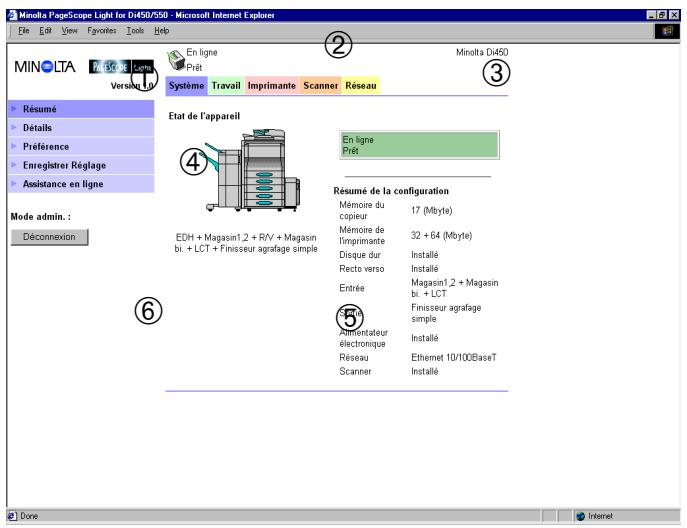Open the Edit menu

click(x=46, y=31)
